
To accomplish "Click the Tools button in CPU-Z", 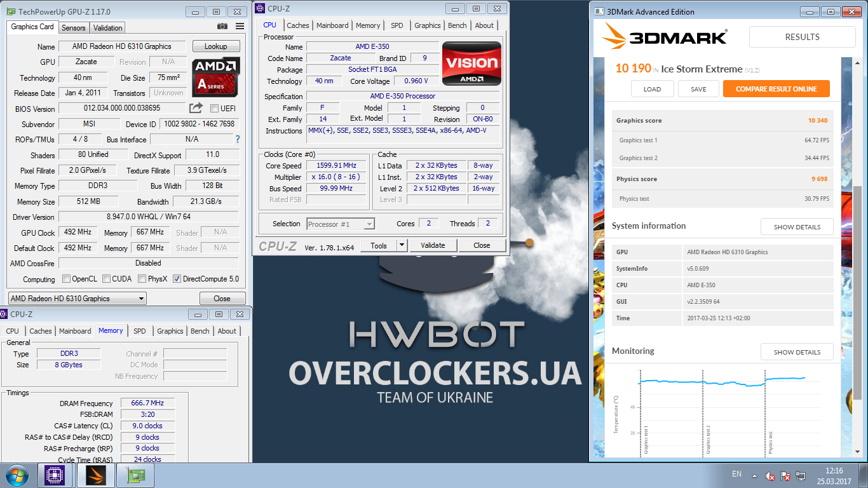I will (x=379, y=245).
